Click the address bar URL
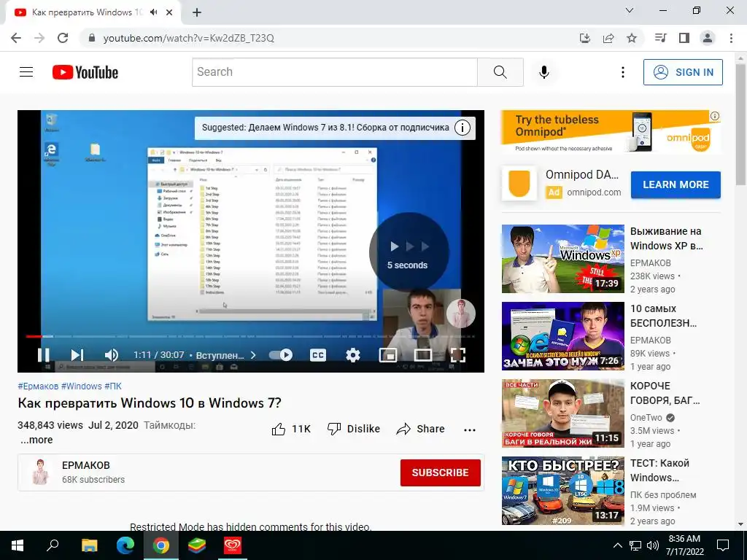Viewport: 747px width, 560px height. pyautogui.click(x=189, y=38)
